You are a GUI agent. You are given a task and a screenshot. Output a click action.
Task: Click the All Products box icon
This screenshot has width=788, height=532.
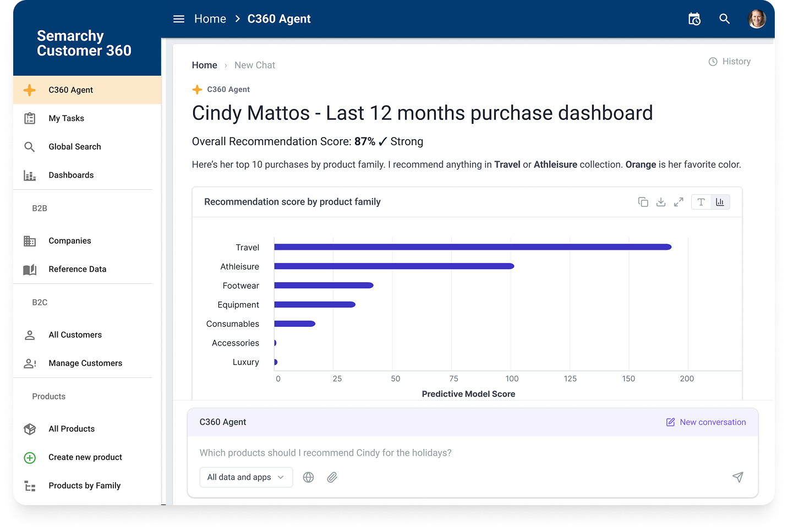click(30, 429)
